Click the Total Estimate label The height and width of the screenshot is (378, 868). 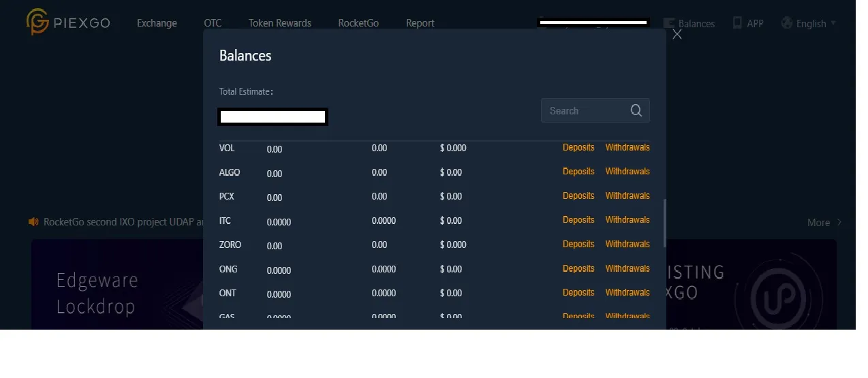point(246,91)
